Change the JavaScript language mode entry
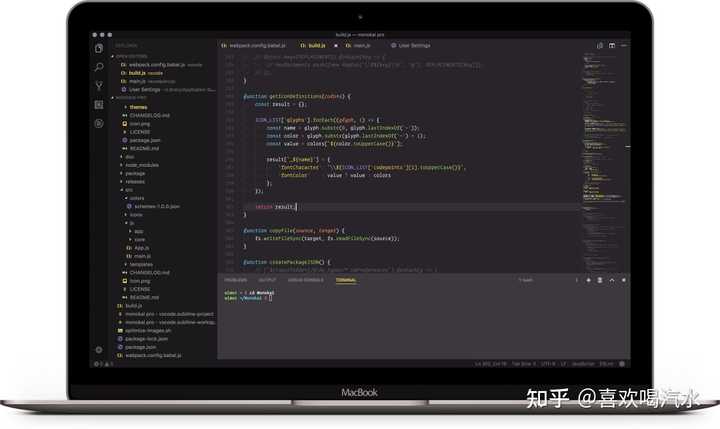 click(583, 364)
